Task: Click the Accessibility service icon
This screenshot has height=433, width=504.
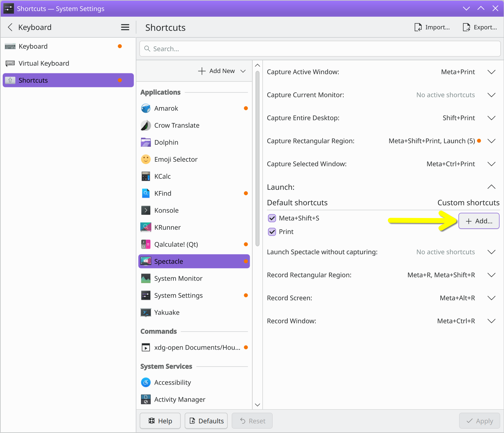Action: pos(146,382)
